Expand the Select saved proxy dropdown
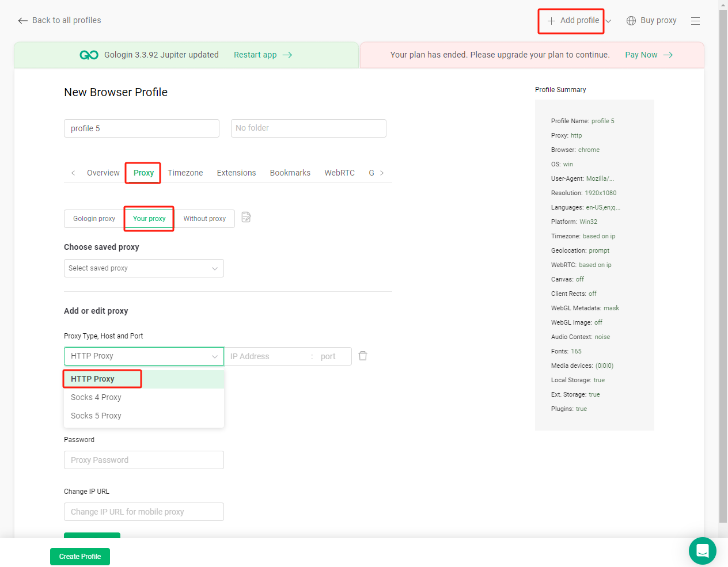This screenshot has width=728, height=567. pyautogui.click(x=143, y=268)
